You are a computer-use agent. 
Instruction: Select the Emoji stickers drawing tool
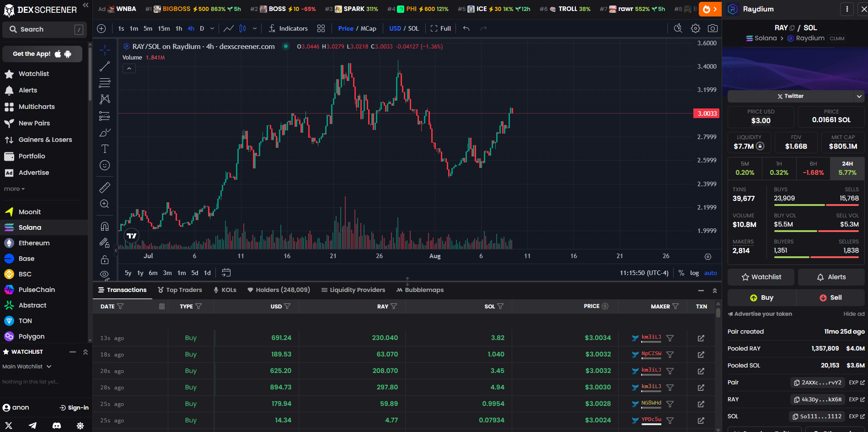pos(105,165)
